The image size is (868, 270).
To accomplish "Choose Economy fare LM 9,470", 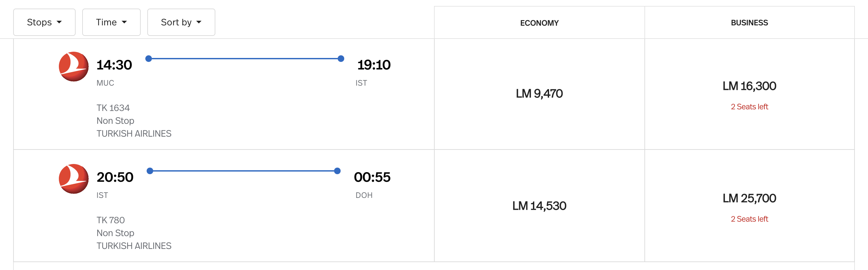I will [x=539, y=94].
